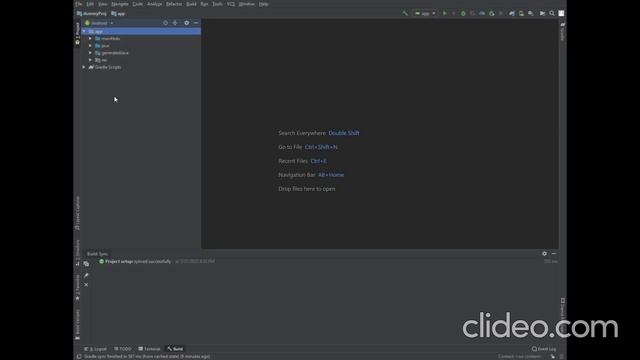Click Attach Debugger to Android Process icon
This screenshot has height=360, width=640.
(x=491, y=13)
